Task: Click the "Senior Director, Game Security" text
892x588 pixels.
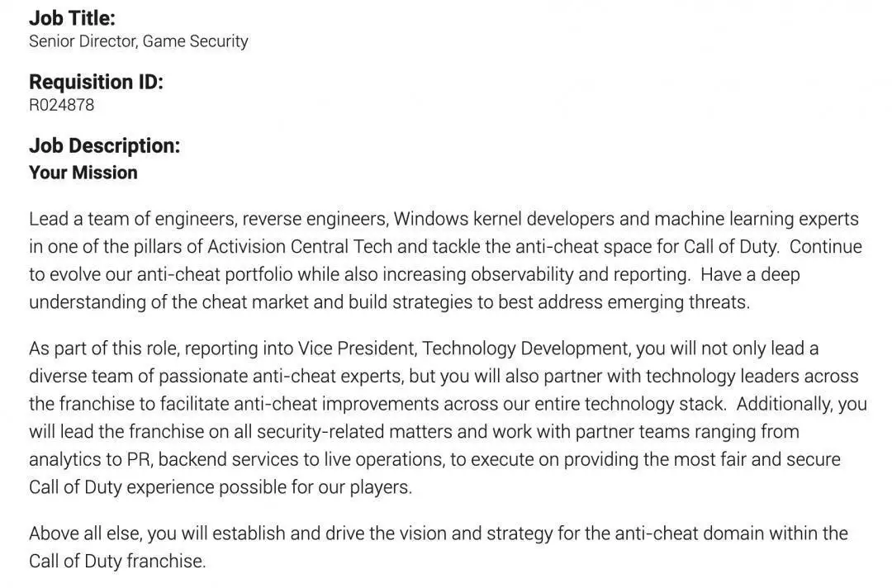Action: 138,41
